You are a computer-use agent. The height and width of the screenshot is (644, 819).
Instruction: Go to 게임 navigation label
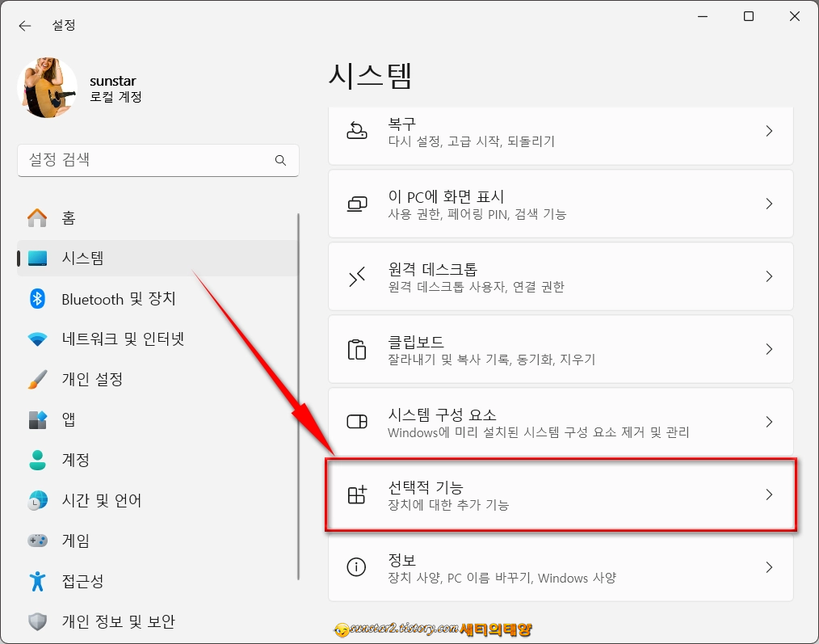point(76,541)
